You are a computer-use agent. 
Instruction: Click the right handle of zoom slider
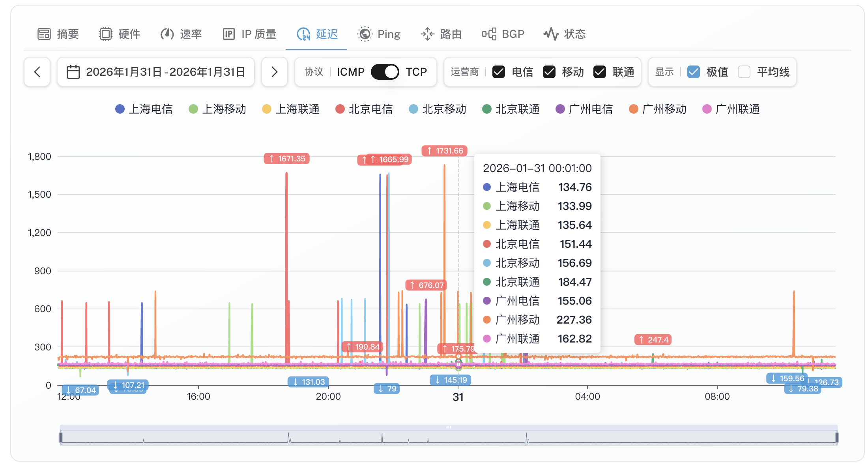[x=836, y=437]
